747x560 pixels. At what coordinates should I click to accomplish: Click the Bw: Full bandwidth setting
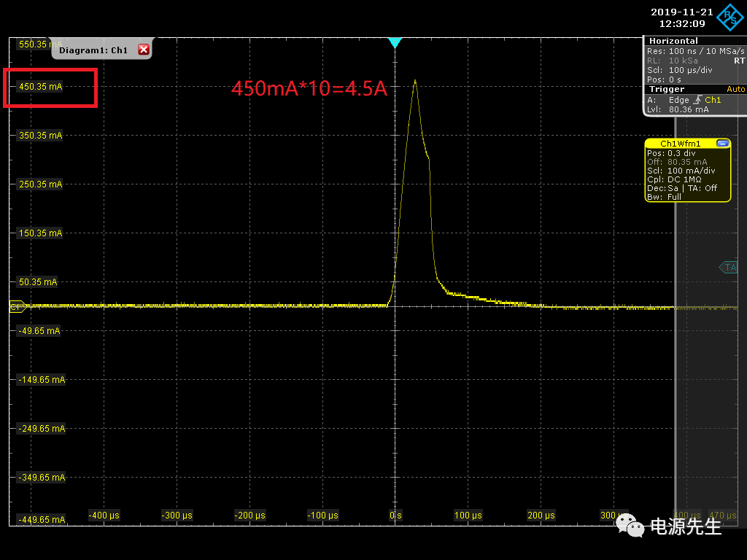pyautogui.click(x=664, y=197)
